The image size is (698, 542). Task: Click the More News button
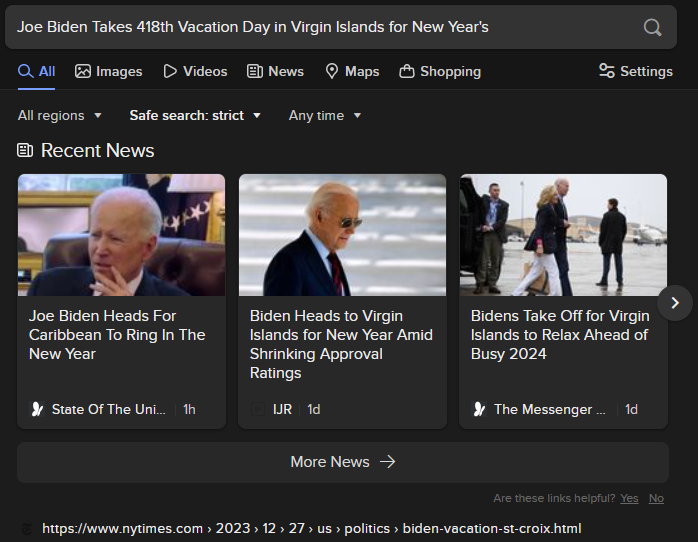coord(343,462)
